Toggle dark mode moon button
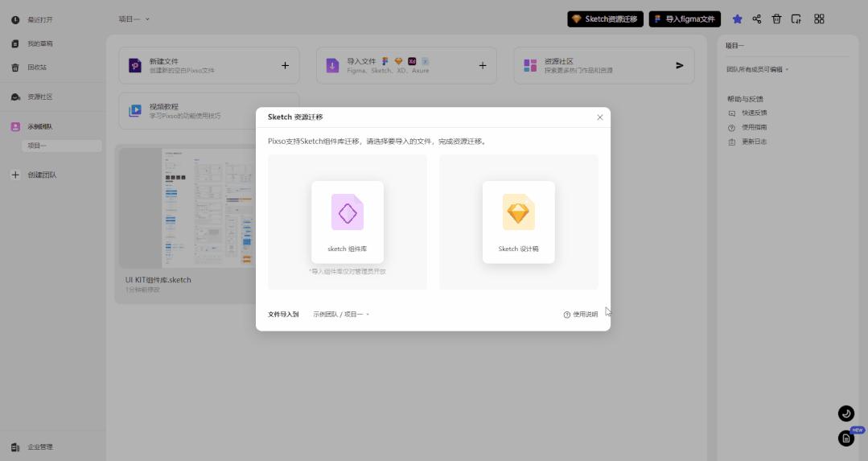This screenshot has height=461, width=868. pyautogui.click(x=845, y=414)
